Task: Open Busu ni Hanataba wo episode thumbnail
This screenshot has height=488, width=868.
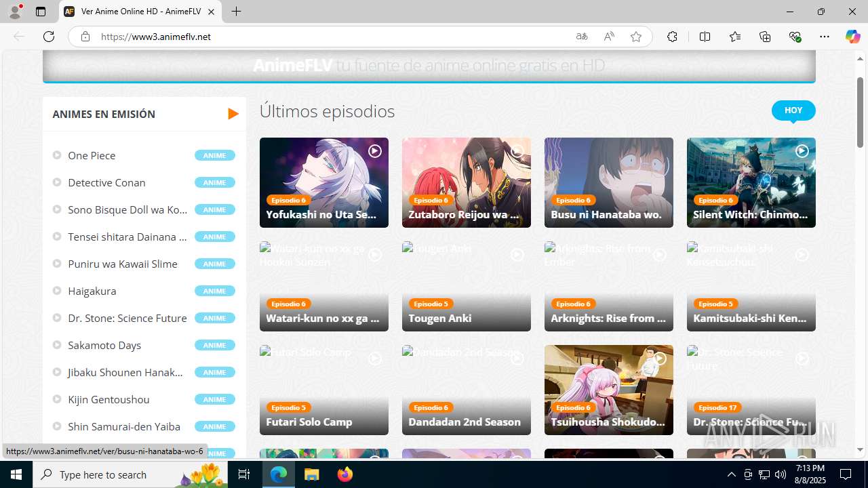Action: 609,182
